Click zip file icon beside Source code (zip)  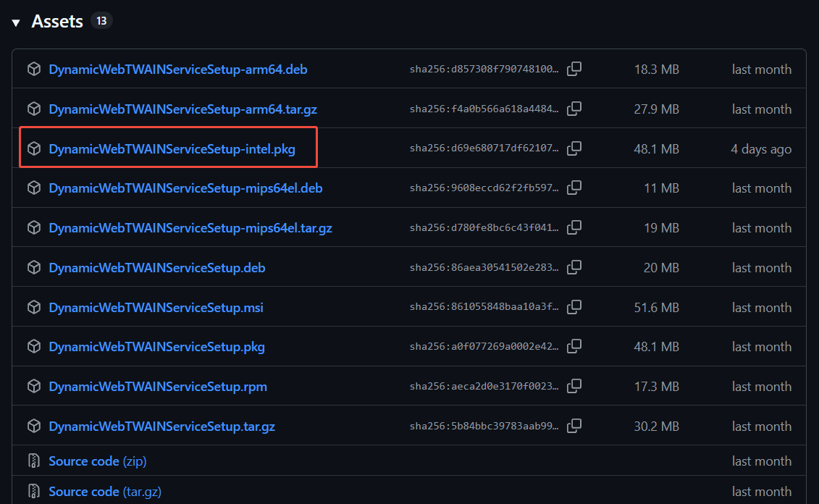34,461
